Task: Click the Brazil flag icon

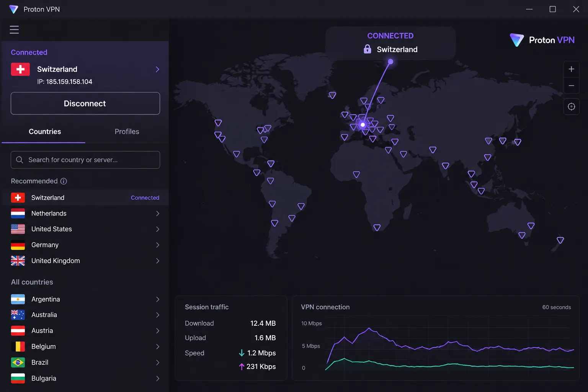Action: (x=18, y=362)
